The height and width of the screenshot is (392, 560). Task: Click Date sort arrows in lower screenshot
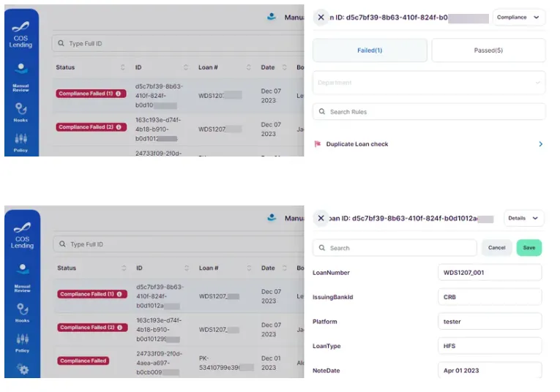pyautogui.click(x=284, y=268)
